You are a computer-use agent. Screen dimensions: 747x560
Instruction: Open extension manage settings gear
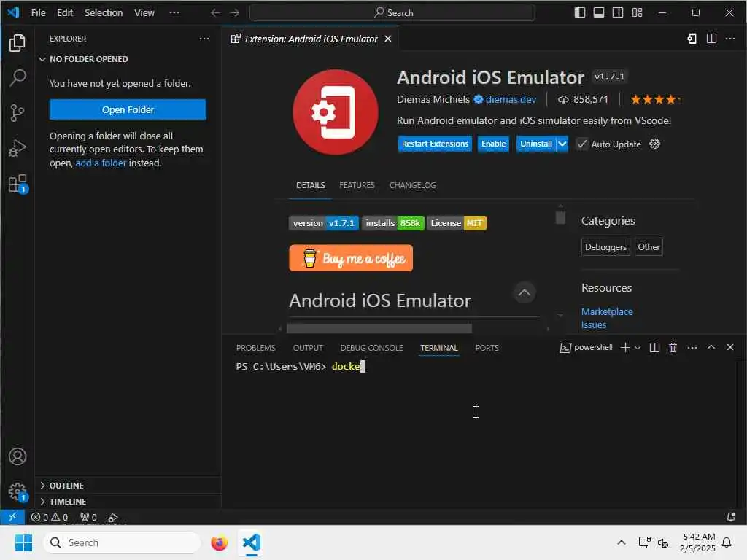point(654,144)
